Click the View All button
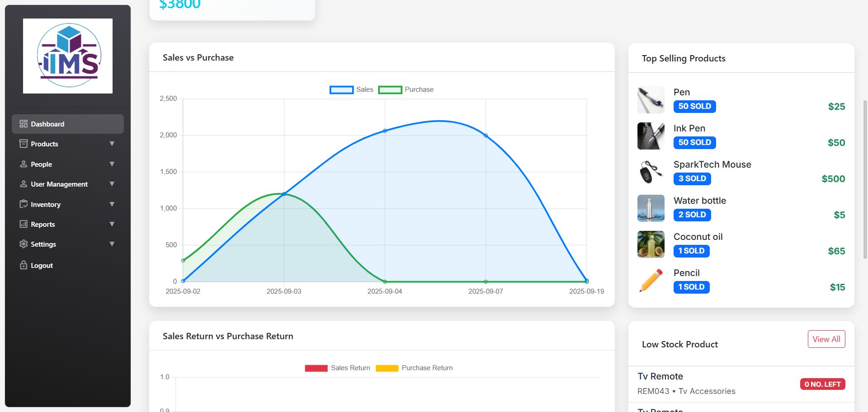Viewport: 868px width, 412px height. (826, 339)
